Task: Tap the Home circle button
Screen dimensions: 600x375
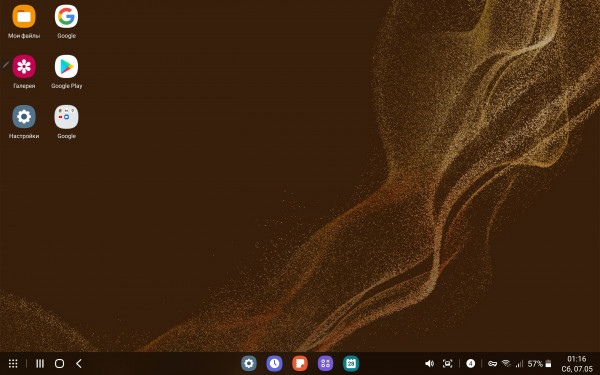Action: pyautogui.click(x=59, y=364)
